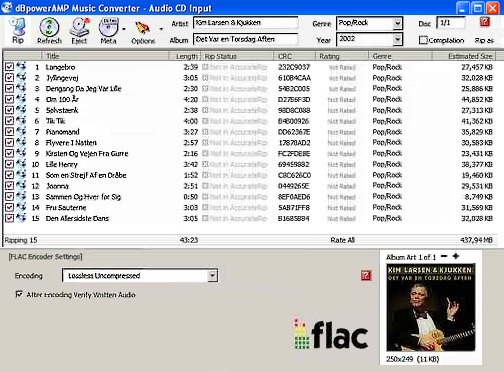Click the track icon for Lille Henry

point(21,164)
